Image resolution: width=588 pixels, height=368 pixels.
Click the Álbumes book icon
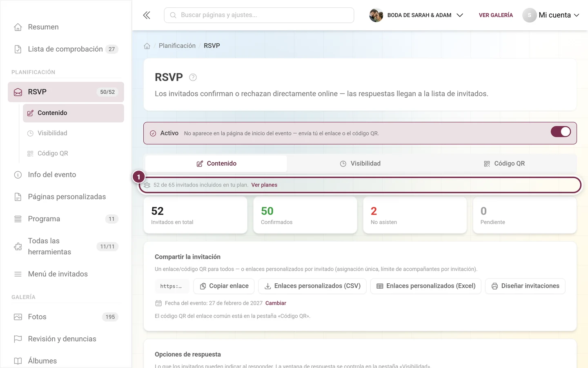tap(18, 361)
